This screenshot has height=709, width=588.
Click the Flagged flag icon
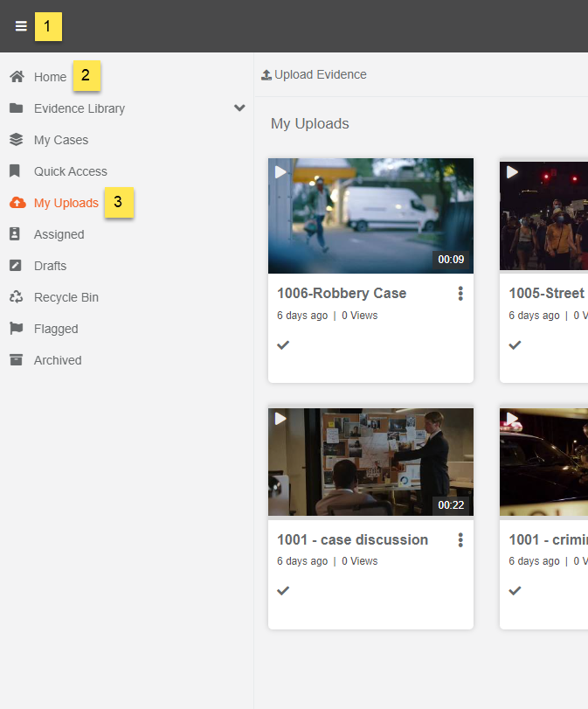click(17, 329)
